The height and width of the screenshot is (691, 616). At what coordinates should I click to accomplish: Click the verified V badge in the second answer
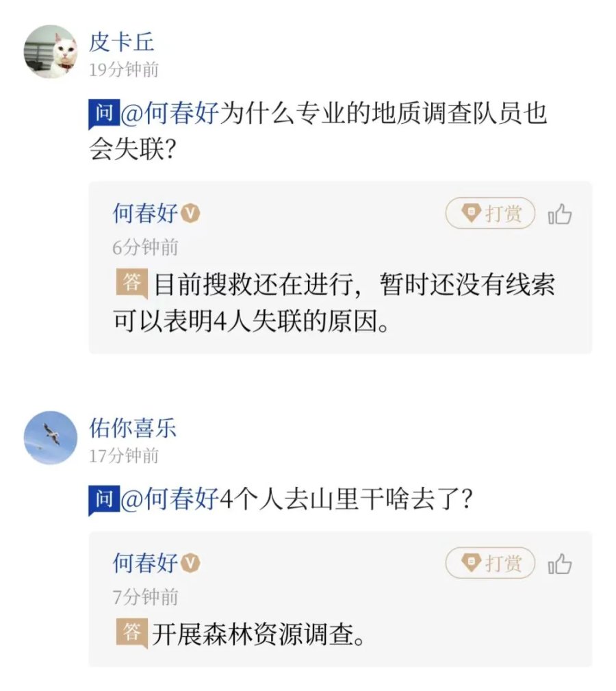click(x=191, y=564)
